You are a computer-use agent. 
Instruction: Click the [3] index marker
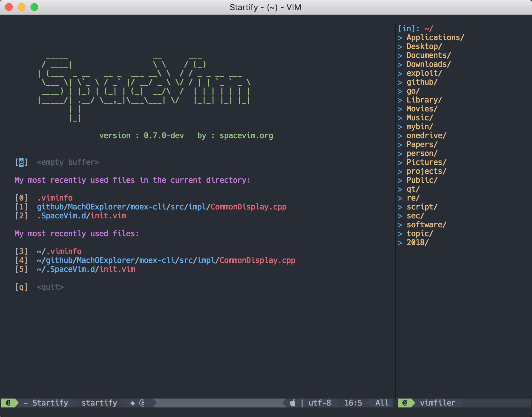click(21, 251)
